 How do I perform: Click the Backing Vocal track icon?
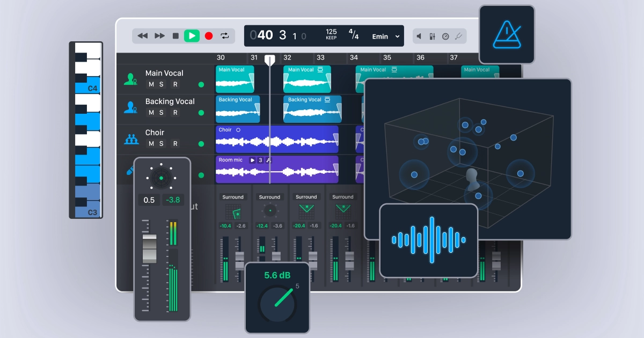[x=130, y=107]
